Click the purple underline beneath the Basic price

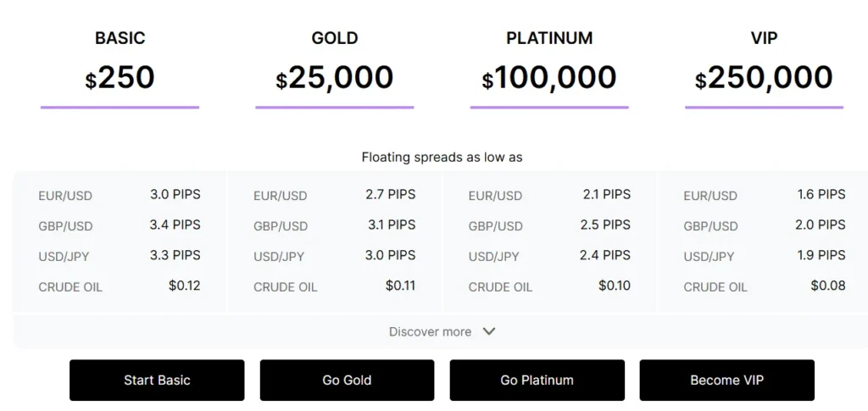[x=120, y=108]
